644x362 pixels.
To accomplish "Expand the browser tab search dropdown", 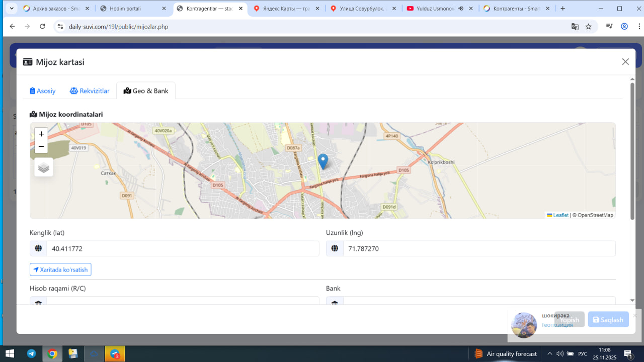I will point(12,9).
